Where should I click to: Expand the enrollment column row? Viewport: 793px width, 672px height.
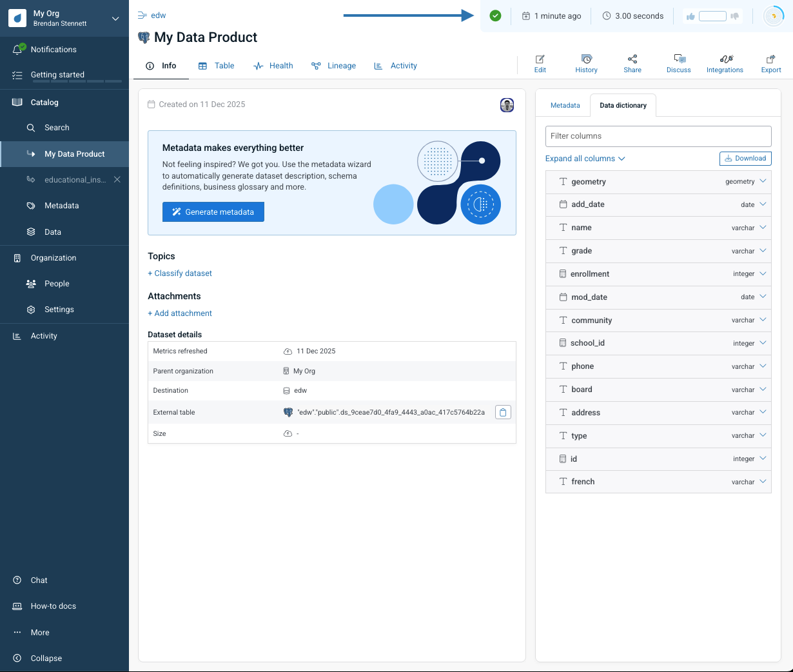pos(658,274)
